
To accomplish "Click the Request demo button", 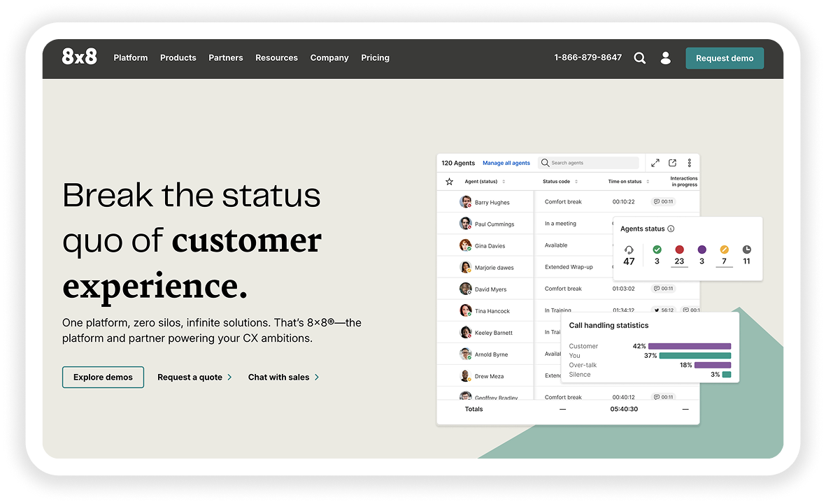I will 725,58.
